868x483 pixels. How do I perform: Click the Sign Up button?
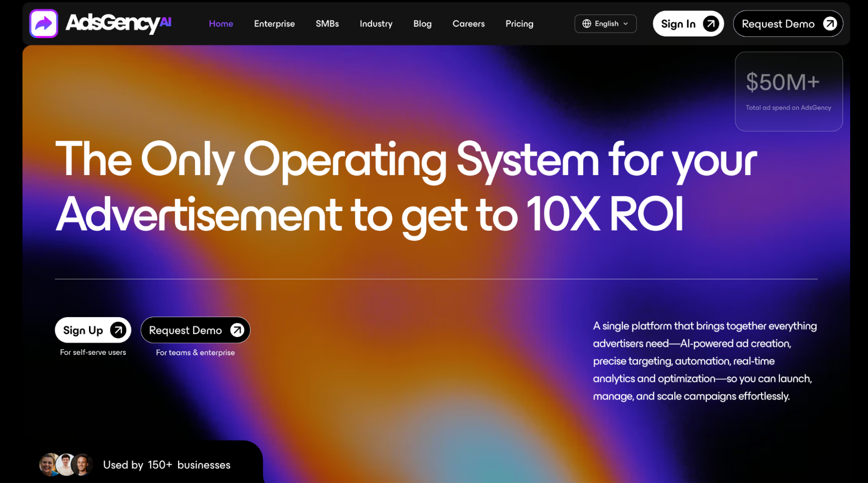(x=93, y=330)
